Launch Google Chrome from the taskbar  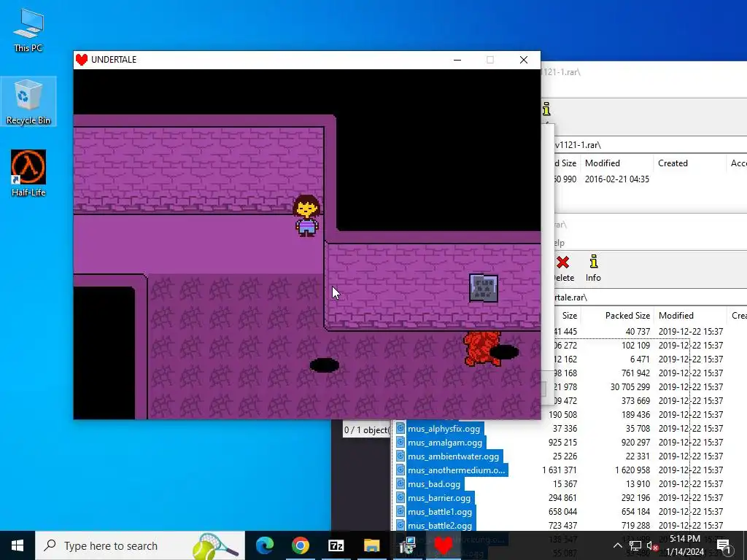300,545
